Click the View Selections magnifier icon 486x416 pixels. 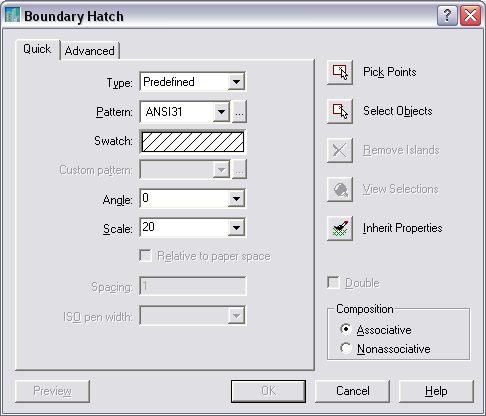pyautogui.click(x=340, y=189)
